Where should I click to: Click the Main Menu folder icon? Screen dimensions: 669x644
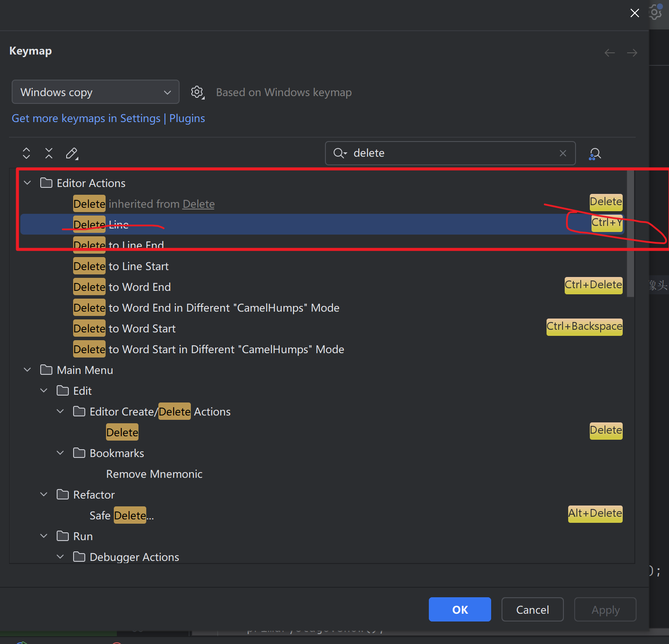pyautogui.click(x=46, y=370)
